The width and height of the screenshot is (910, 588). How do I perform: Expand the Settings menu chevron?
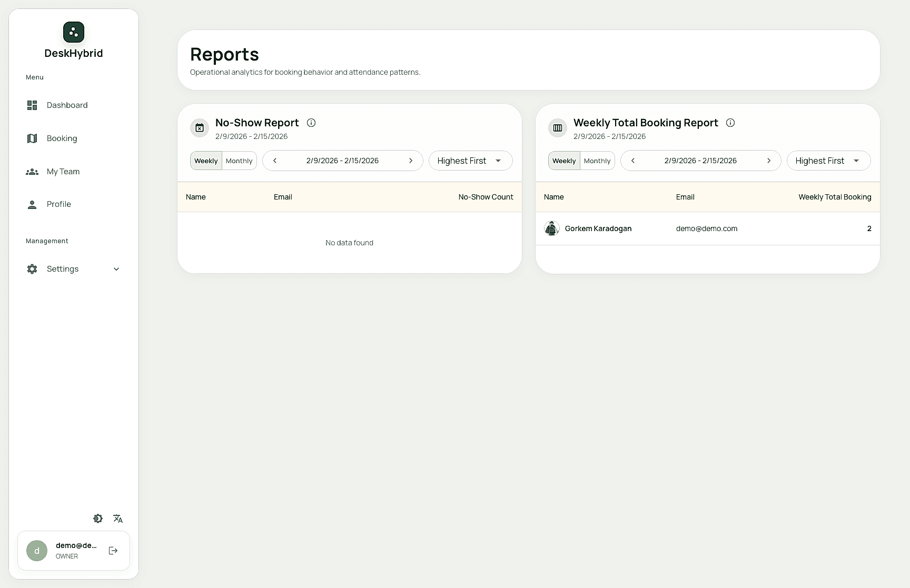click(x=116, y=269)
